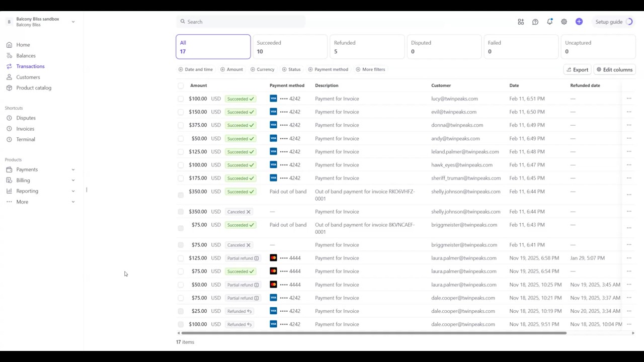Screen dimensions: 644x362
Task: Switch to the Succeeded 10 tab
Action: pyautogui.click(x=290, y=47)
